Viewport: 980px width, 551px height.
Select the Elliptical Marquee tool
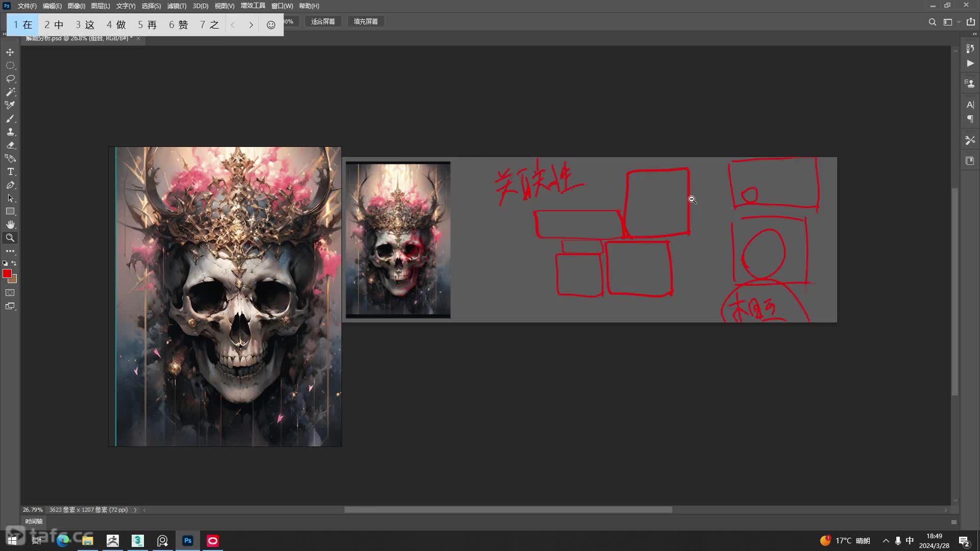pyautogui.click(x=10, y=65)
